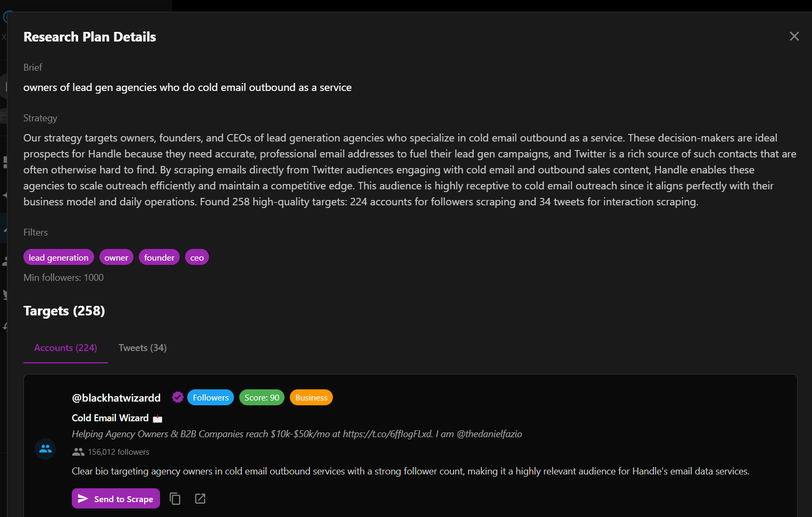Toggle the 'owner' filter chip
Image resolution: width=812 pixels, height=517 pixels.
pyautogui.click(x=116, y=257)
